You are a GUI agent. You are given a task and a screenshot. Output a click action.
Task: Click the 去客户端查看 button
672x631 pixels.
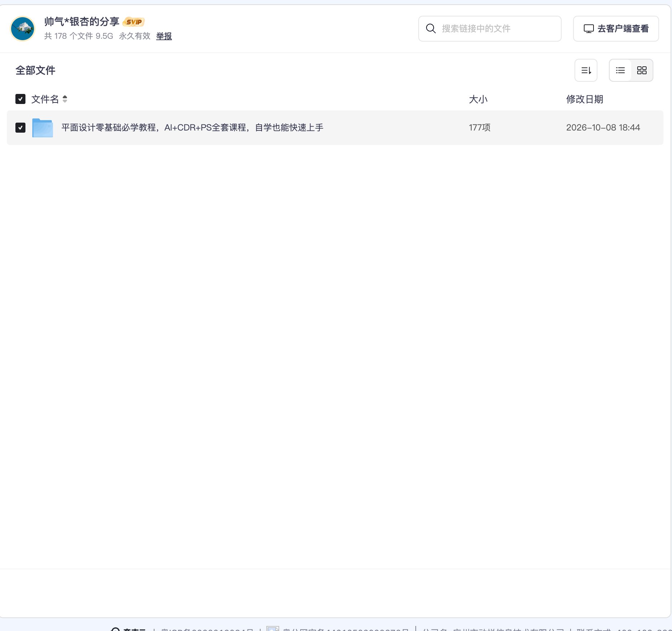(x=616, y=29)
